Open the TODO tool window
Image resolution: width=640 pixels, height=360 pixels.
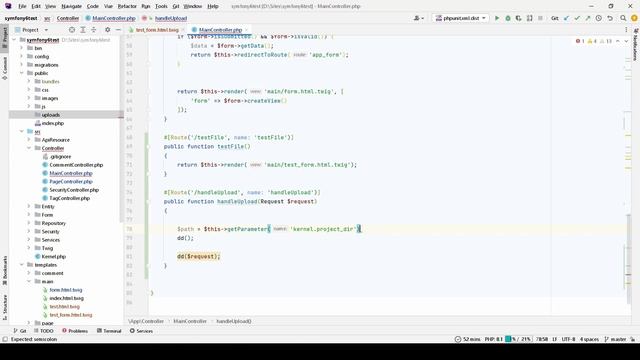(44, 331)
